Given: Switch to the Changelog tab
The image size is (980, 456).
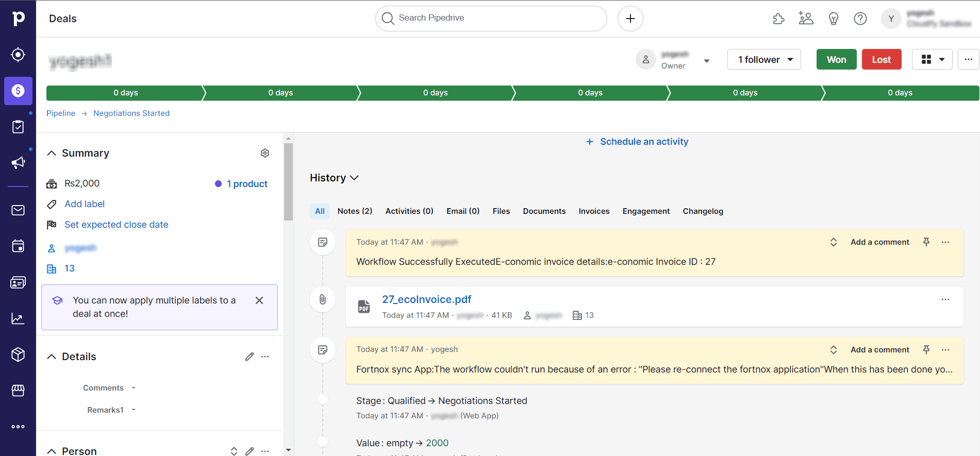Looking at the screenshot, I should pos(703,211).
